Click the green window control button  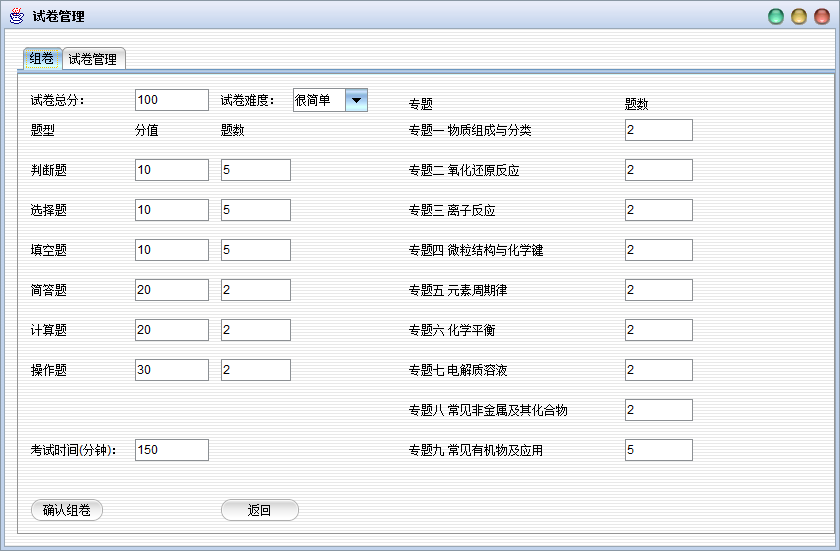tap(776, 16)
